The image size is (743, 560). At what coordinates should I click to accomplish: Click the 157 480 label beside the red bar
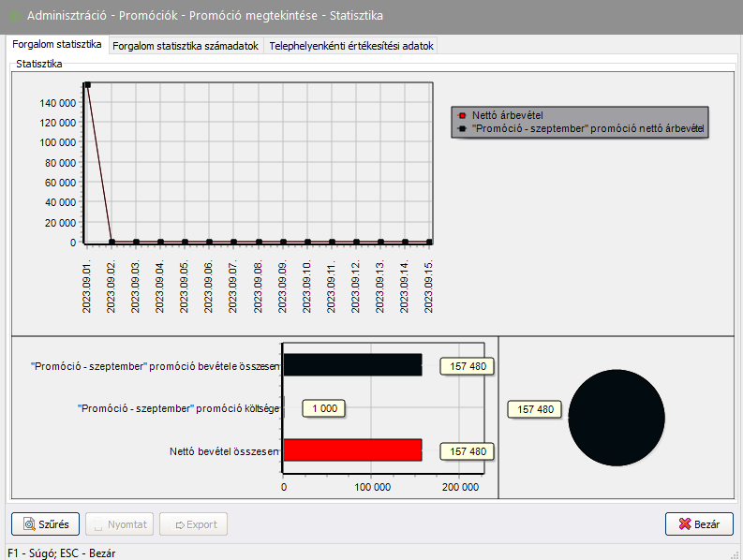[468, 451]
